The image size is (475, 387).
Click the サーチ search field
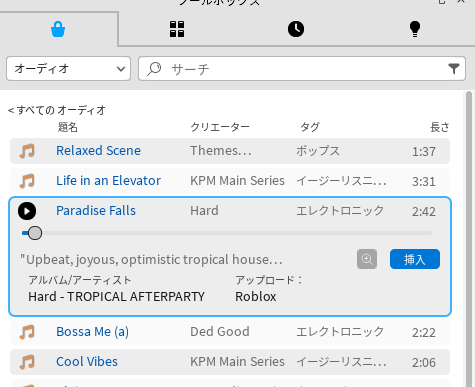302,69
